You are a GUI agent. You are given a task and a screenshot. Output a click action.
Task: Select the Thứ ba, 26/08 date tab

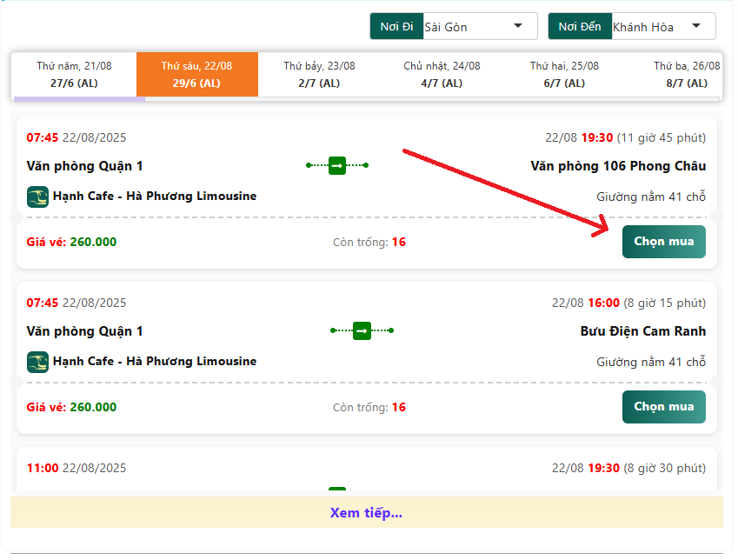point(686,75)
